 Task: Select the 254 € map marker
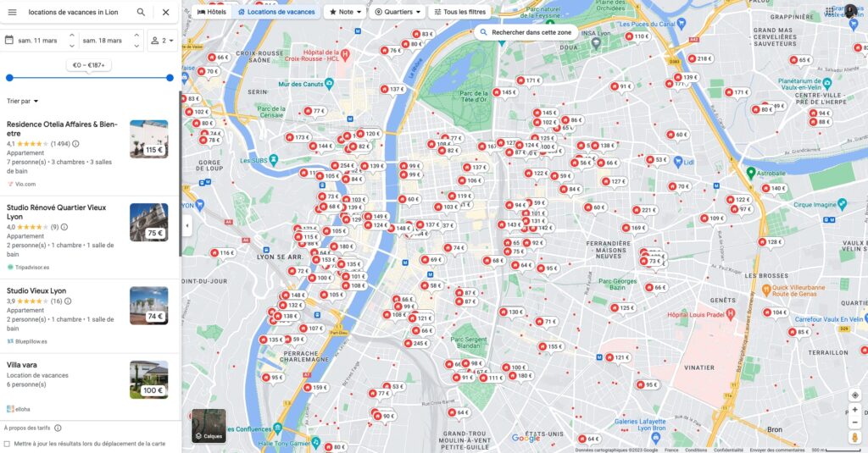[x=343, y=165]
